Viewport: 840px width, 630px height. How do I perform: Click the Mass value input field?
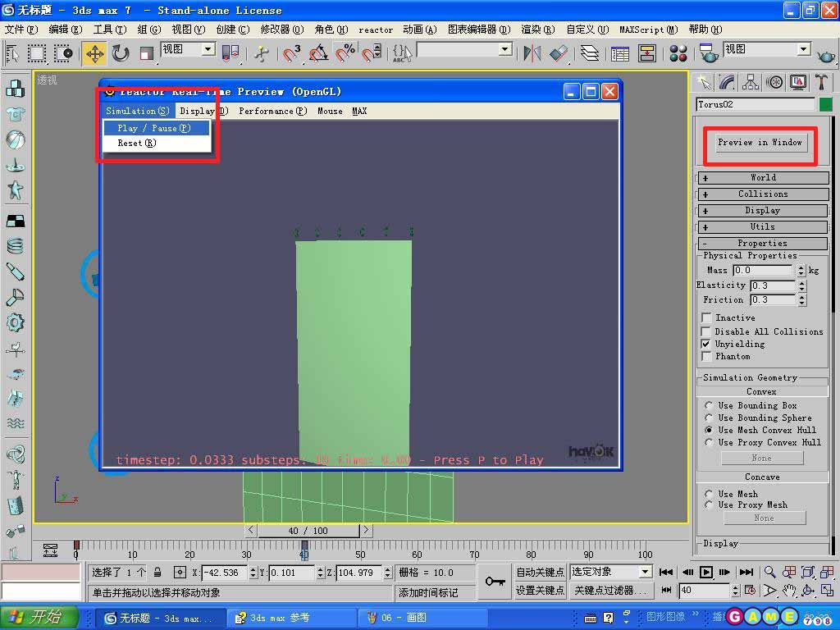pyautogui.click(x=763, y=270)
